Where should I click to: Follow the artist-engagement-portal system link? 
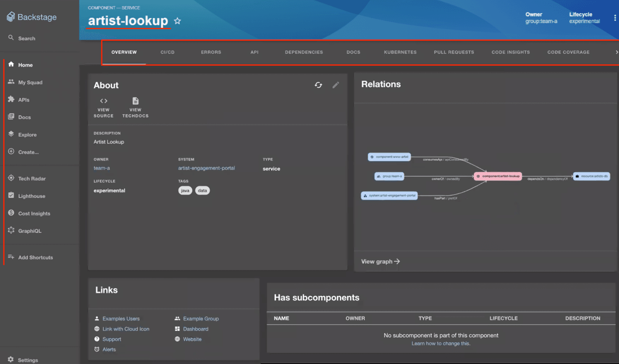[x=206, y=168]
